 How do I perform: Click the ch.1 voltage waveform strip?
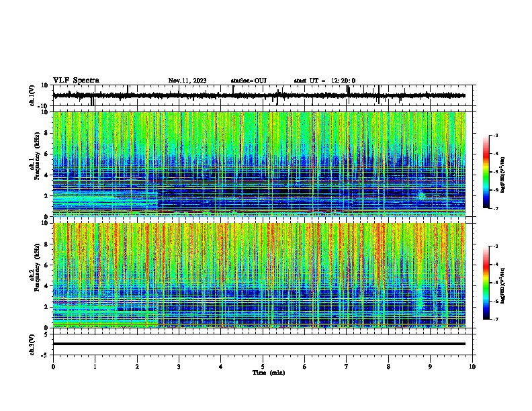(x=263, y=95)
